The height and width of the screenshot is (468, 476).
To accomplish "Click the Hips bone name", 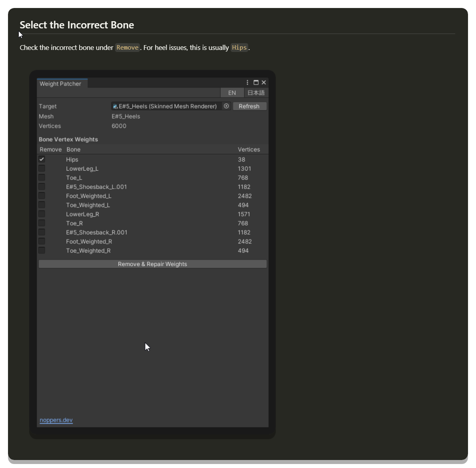I will pyautogui.click(x=72, y=159).
